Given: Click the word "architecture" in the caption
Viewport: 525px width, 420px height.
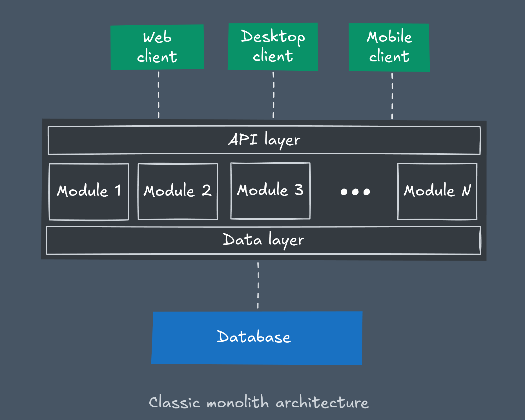Looking at the screenshot, I should coord(322,402).
